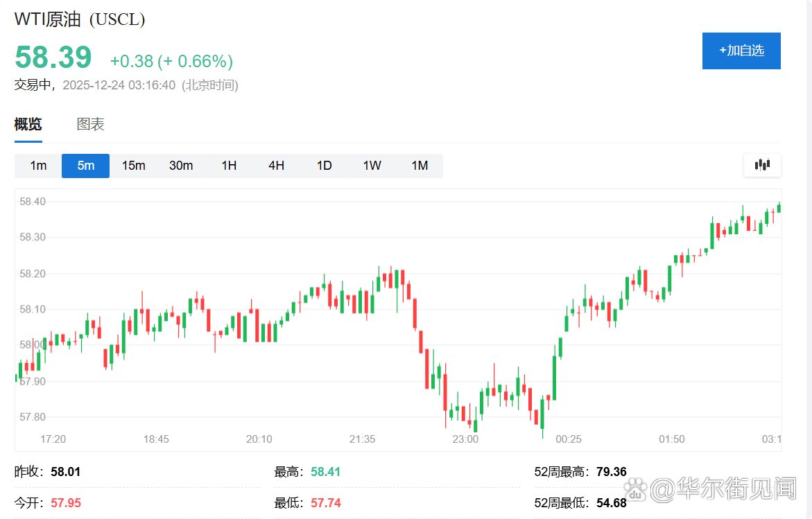The image size is (812, 519).
Task: Choose the 4H timeframe
Action: tap(275, 166)
